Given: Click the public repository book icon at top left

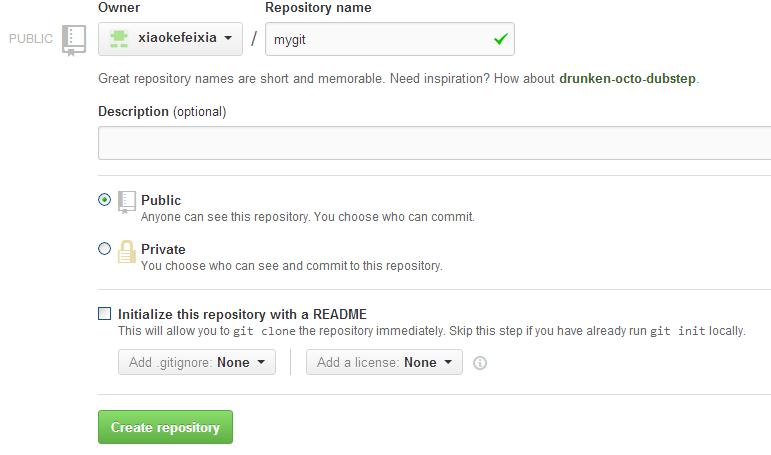Looking at the screenshot, I should click(x=74, y=39).
